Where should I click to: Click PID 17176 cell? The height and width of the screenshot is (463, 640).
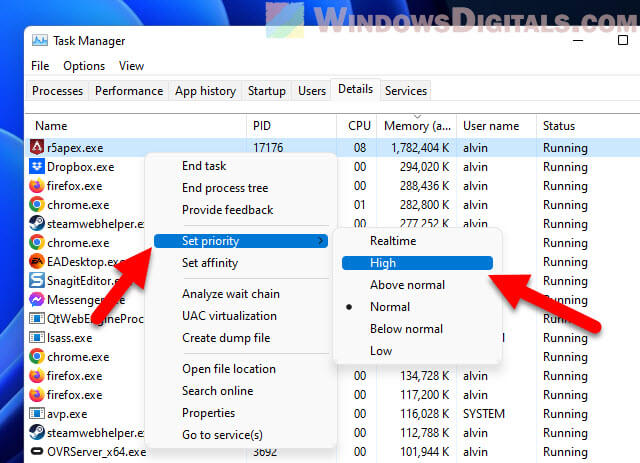tap(268, 148)
